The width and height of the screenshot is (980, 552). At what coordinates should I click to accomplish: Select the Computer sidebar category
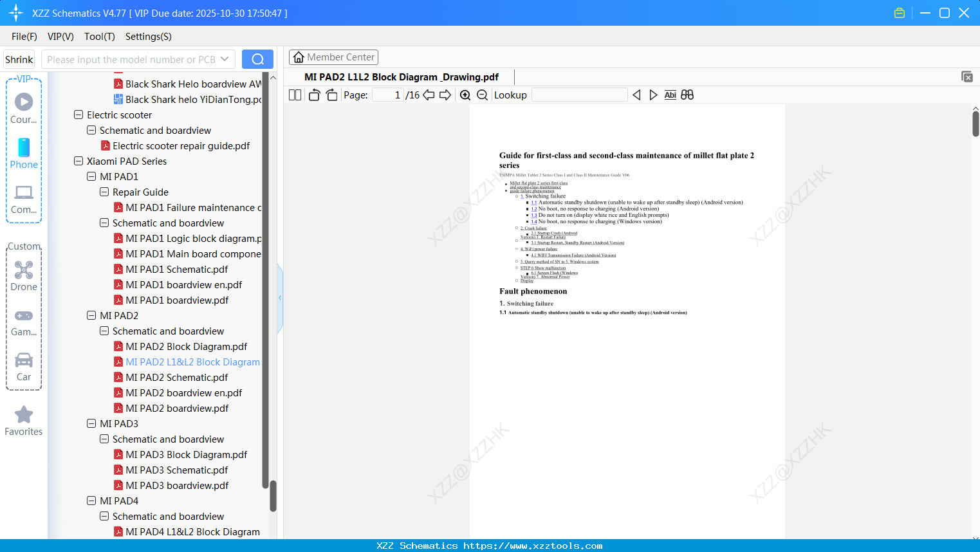(x=24, y=199)
